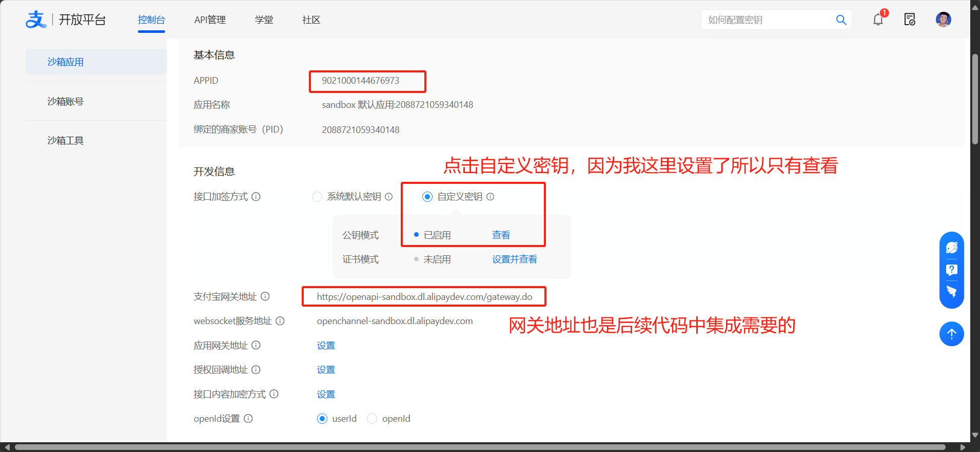Click the 应用名称 value sandbox 默认应用

pyautogui.click(x=398, y=105)
